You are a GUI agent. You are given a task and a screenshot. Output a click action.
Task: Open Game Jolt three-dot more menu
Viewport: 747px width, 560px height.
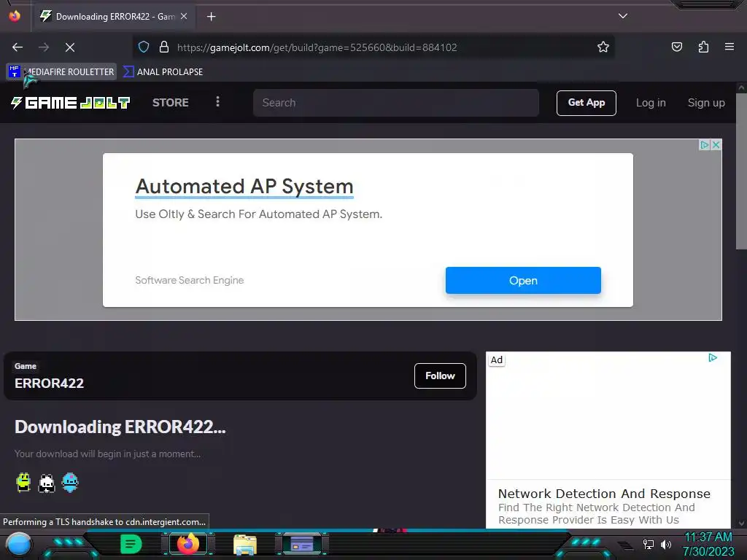217,101
